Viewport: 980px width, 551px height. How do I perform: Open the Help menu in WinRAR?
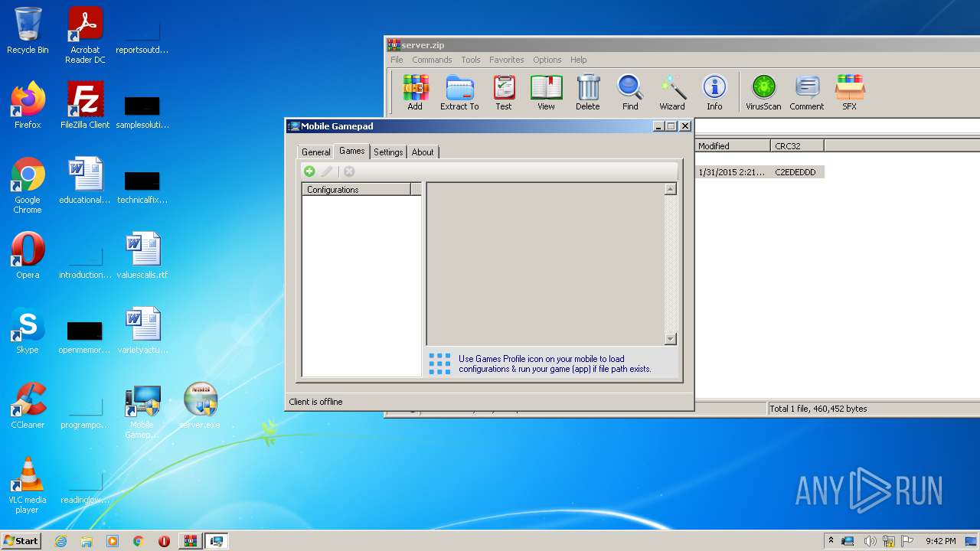[579, 60]
